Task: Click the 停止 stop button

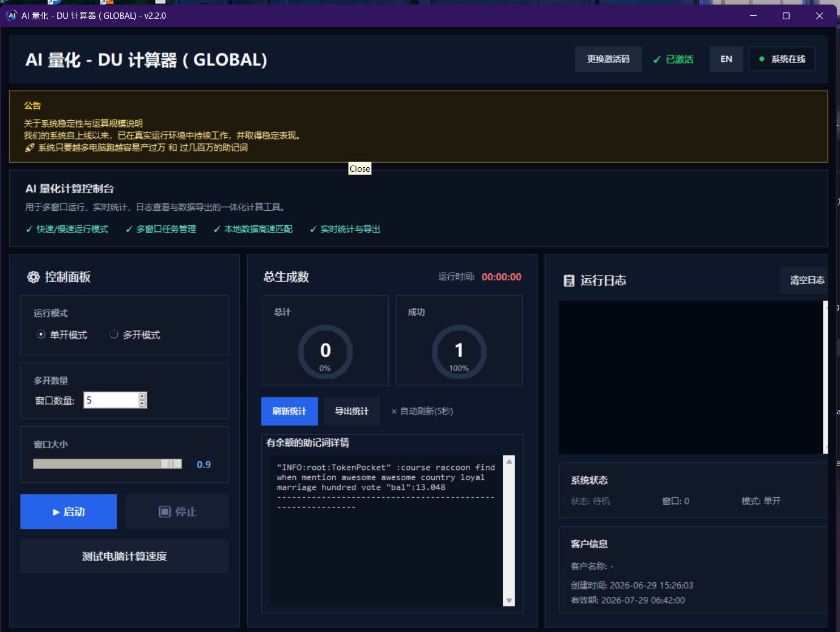Action: point(177,512)
